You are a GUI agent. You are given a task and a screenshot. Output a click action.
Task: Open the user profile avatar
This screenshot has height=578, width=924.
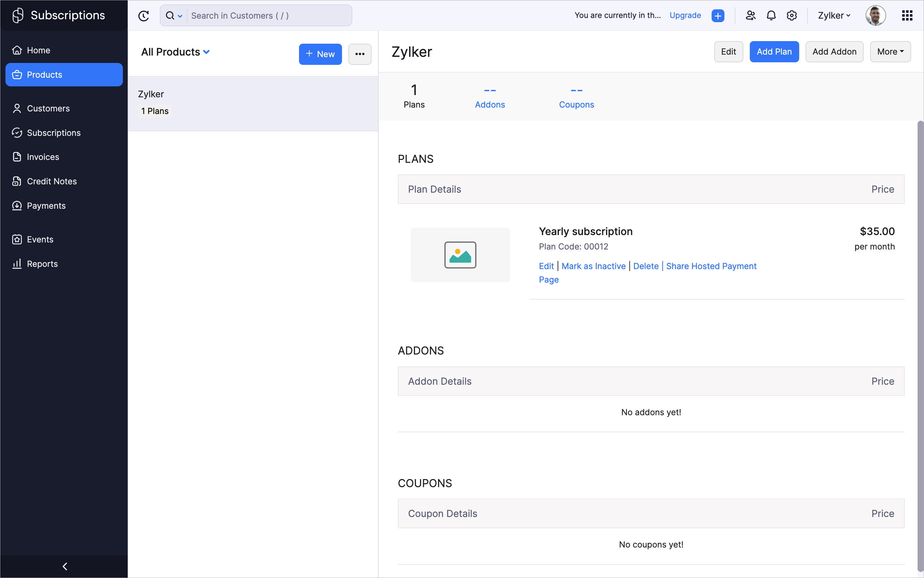tap(876, 15)
